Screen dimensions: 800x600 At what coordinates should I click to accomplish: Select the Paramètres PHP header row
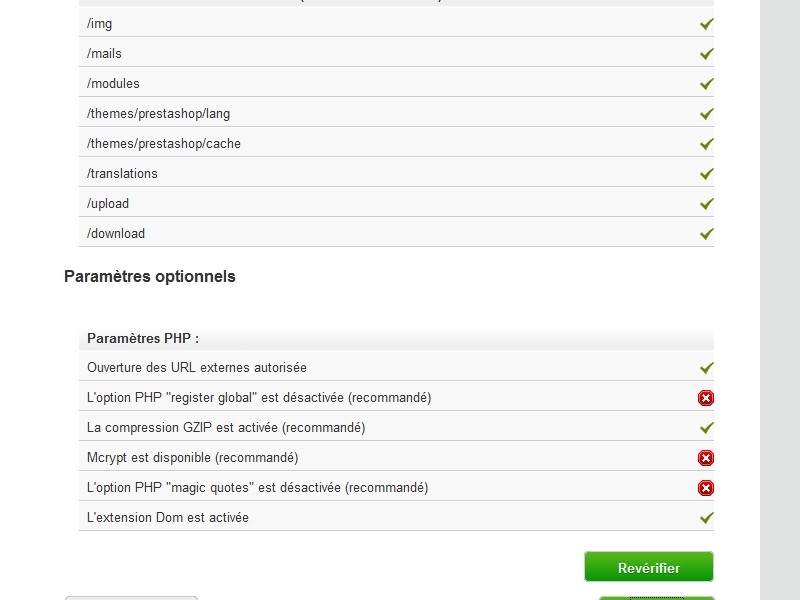point(396,338)
